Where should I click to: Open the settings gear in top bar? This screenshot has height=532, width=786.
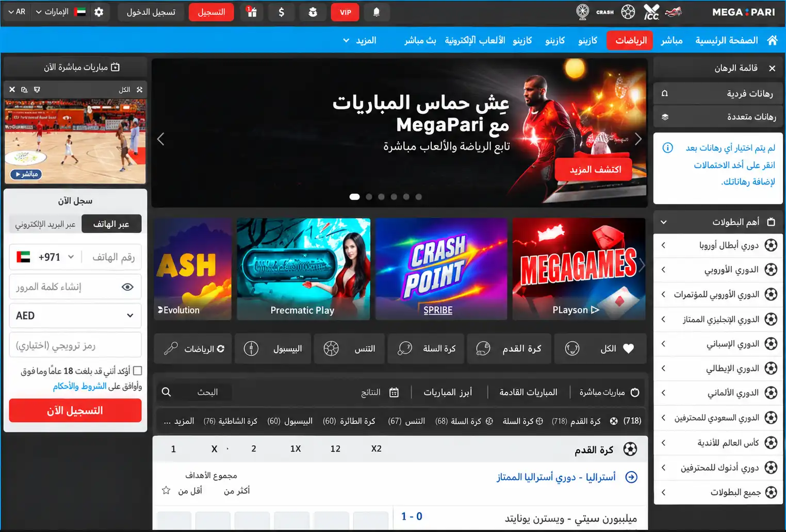pyautogui.click(x=99, y=12)
